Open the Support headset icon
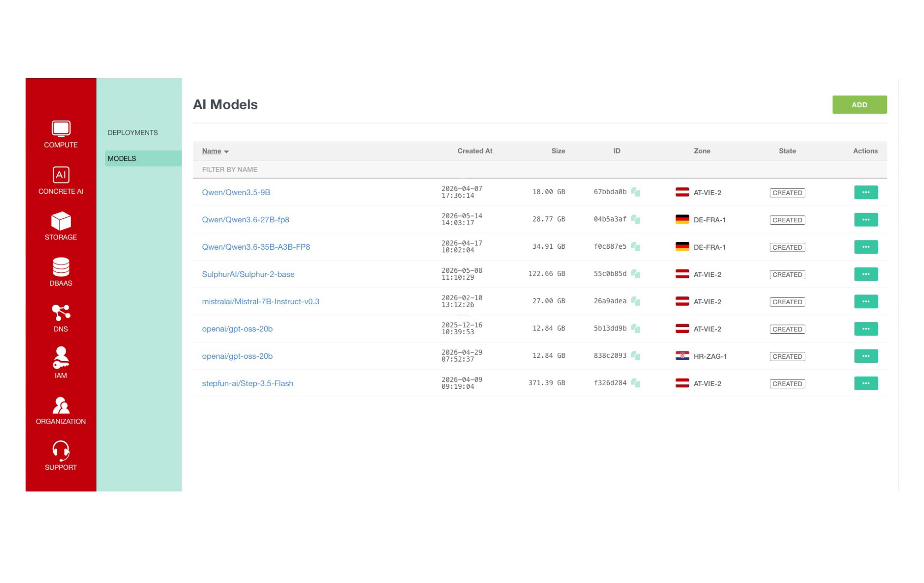The height and width of the screenshot is (583, 924). (x=61, y=451)
